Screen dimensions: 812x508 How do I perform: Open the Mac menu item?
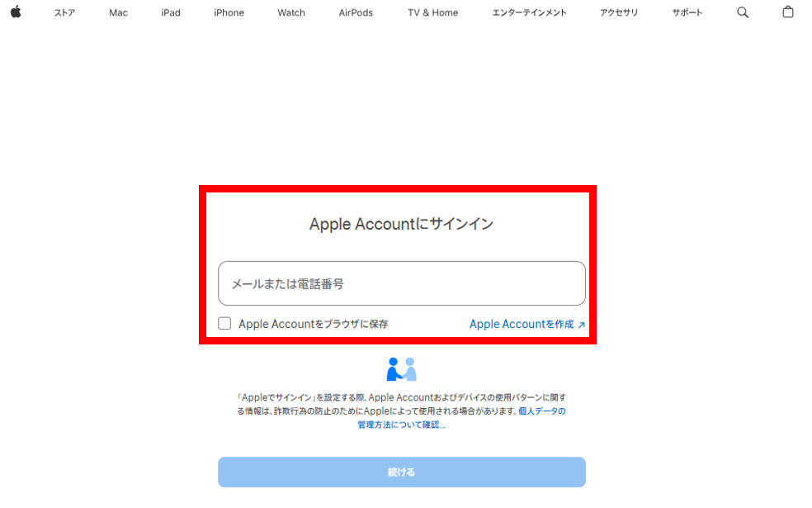click(x=118, y=12)
